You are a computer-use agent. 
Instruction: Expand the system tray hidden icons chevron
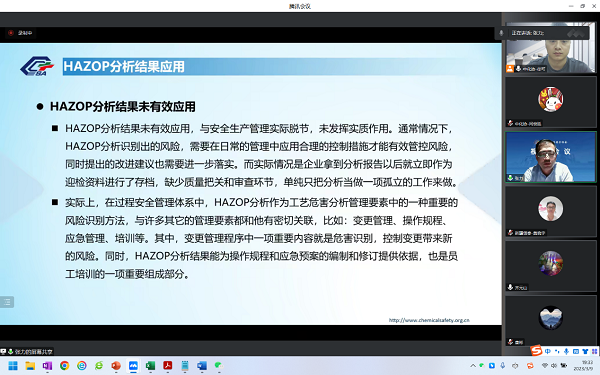(x=473, y=366)
